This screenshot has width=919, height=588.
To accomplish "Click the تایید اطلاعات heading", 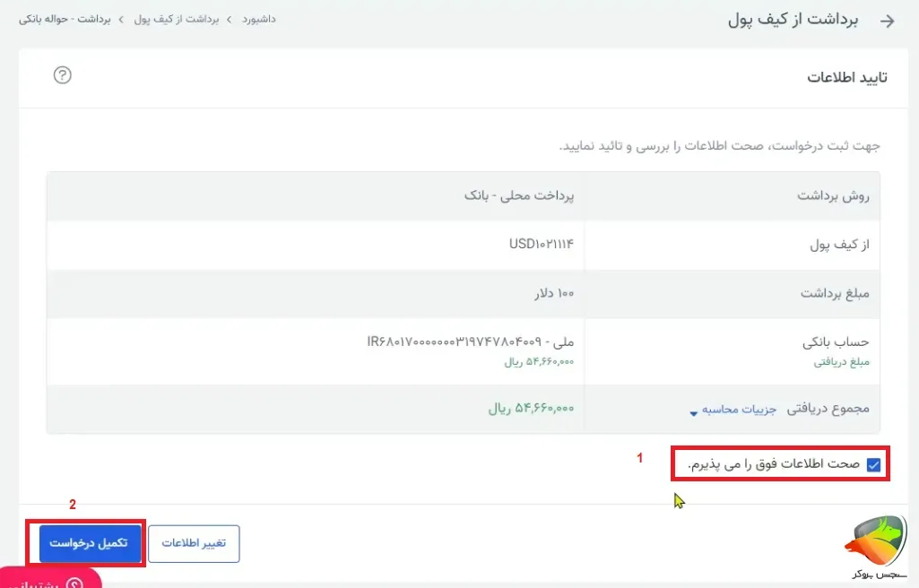I will pos(847,77).
